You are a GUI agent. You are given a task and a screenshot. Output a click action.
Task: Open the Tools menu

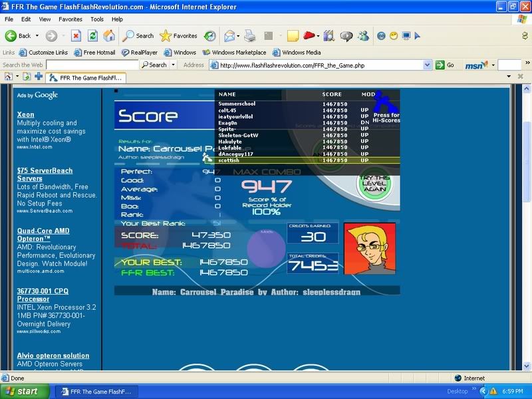click(97, 19)
